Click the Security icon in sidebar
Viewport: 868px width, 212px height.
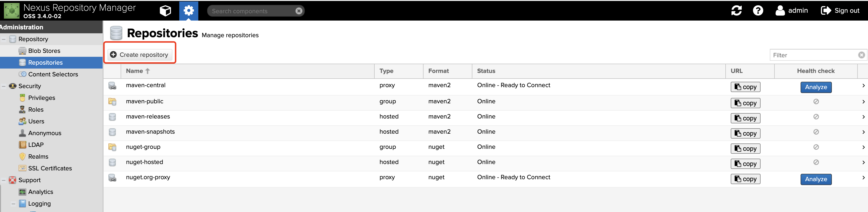tap(13, 86)
